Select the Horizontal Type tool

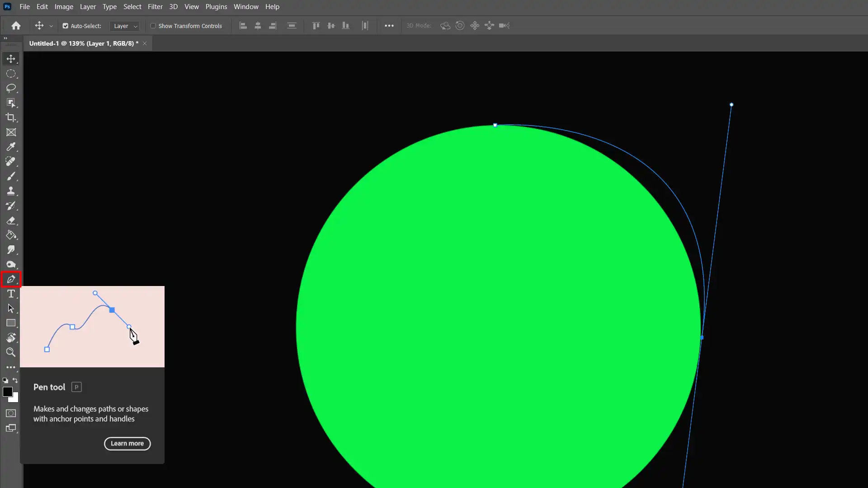pyautogui.click(x=11, y=294)
